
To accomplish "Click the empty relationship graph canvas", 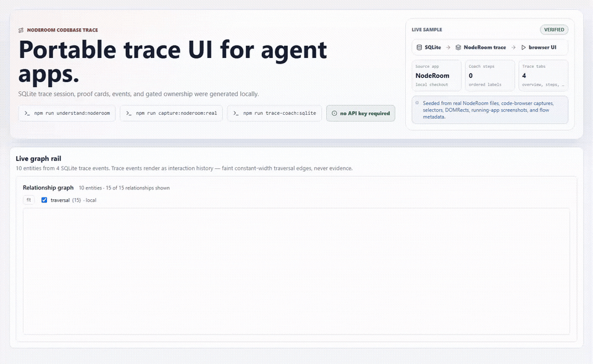I will (296, 271).
